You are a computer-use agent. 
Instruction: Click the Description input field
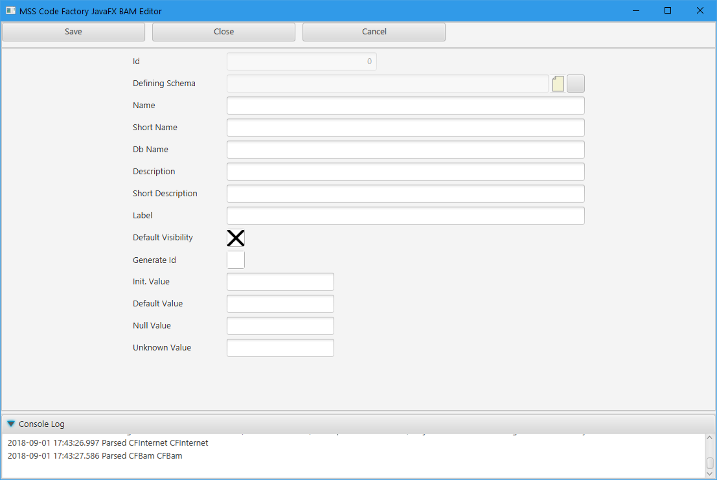pyautogui.click(x=405, y=172)
